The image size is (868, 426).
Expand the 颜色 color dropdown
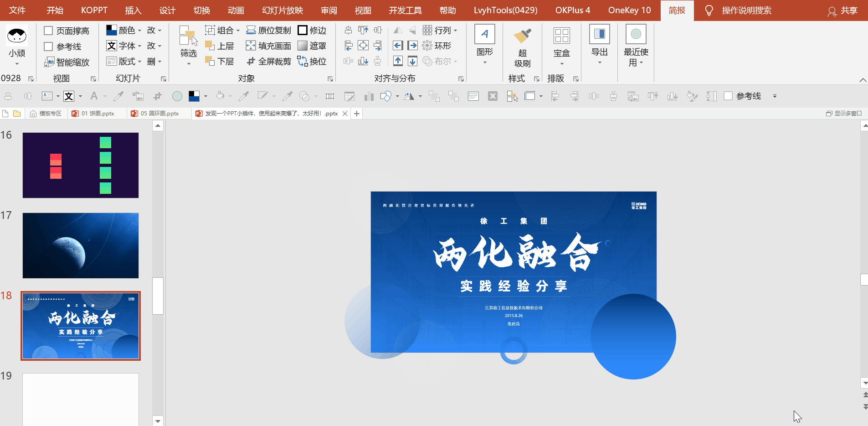pos(139,31)
